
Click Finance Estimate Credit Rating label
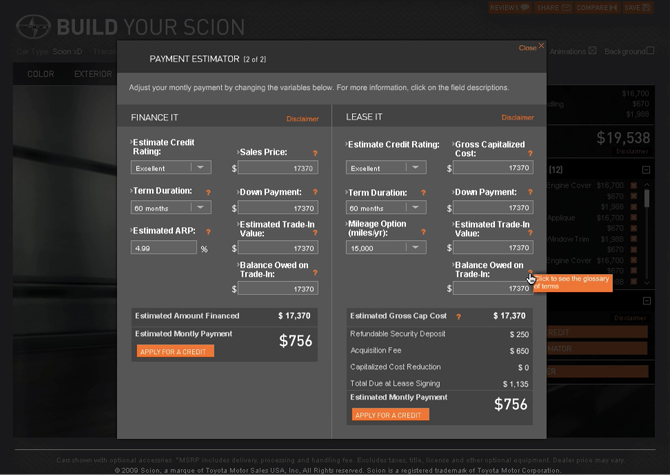click(x=163, y=147)
